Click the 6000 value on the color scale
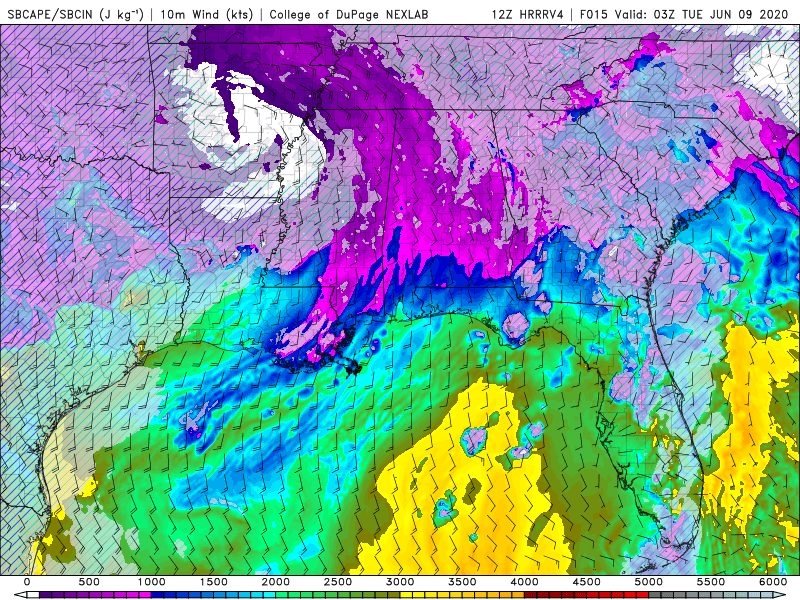Screen dimensions: 800x600 [773, 582]
